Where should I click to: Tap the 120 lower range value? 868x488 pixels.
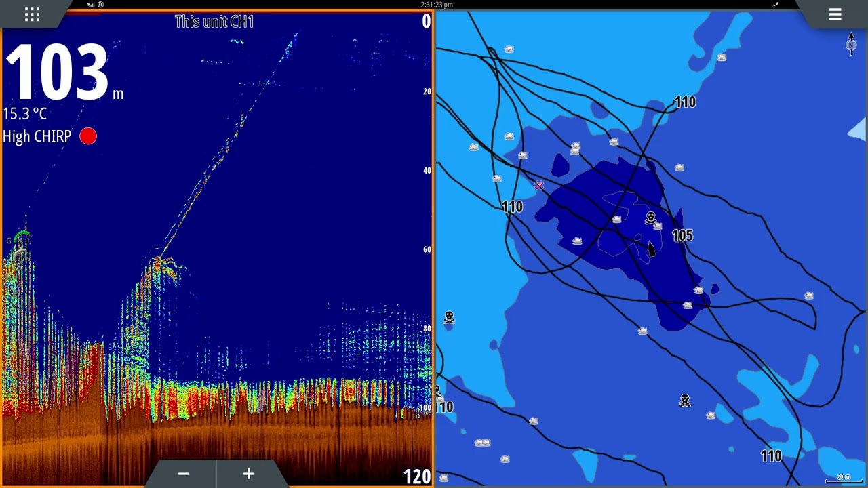coord(417,476)
